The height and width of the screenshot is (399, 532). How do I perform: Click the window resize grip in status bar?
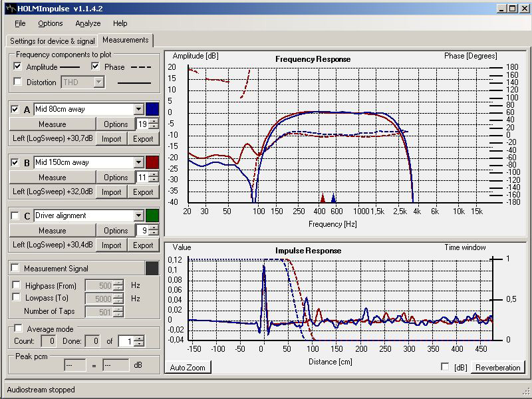pyautogui.click(x=526, y=392)
